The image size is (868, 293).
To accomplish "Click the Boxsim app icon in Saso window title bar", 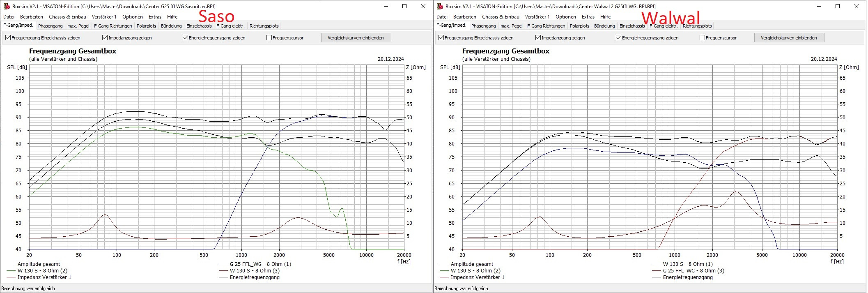I will click(7, 6).
